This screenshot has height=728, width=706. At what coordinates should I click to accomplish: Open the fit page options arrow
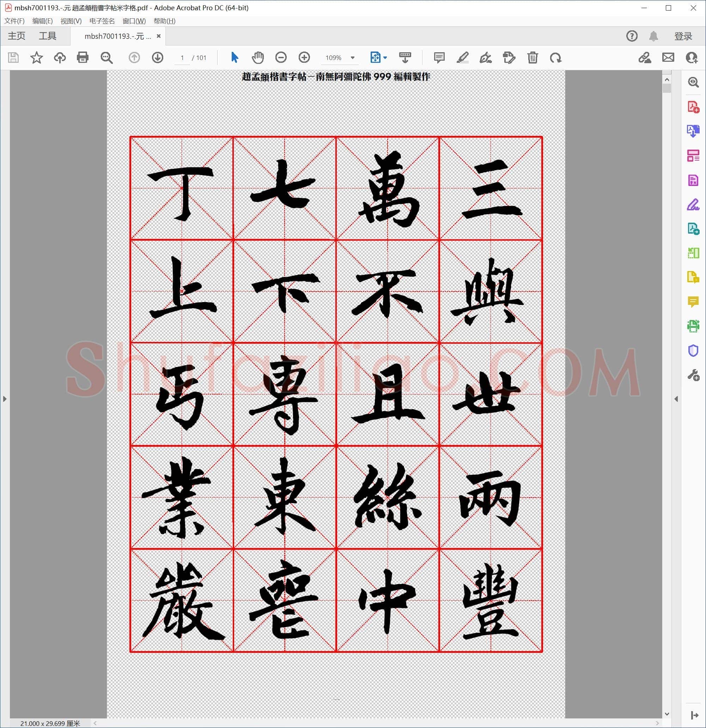385,58
